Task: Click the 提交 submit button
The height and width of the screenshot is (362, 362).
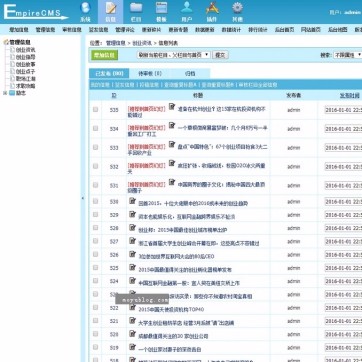Action: pos(220,55)
